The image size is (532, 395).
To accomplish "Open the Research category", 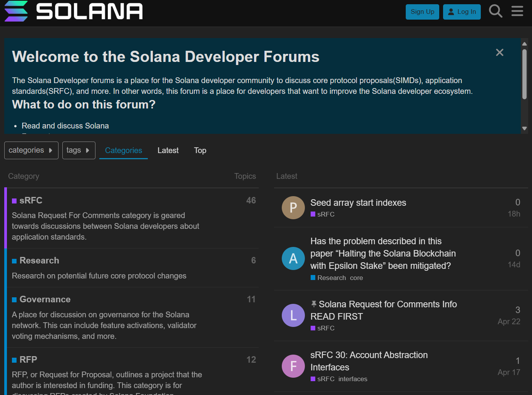I will 39,260.
